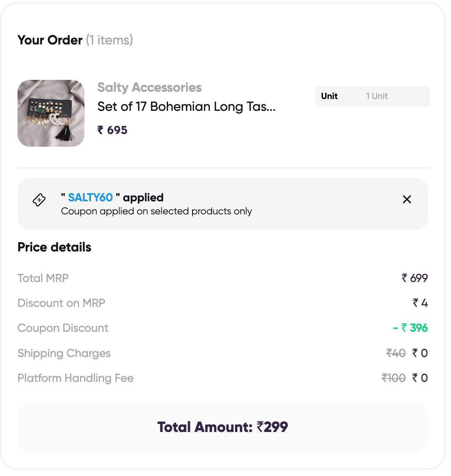Click the 1 Unit value text
This screenshot has width=451, height=476.
[x=377, y=96]
